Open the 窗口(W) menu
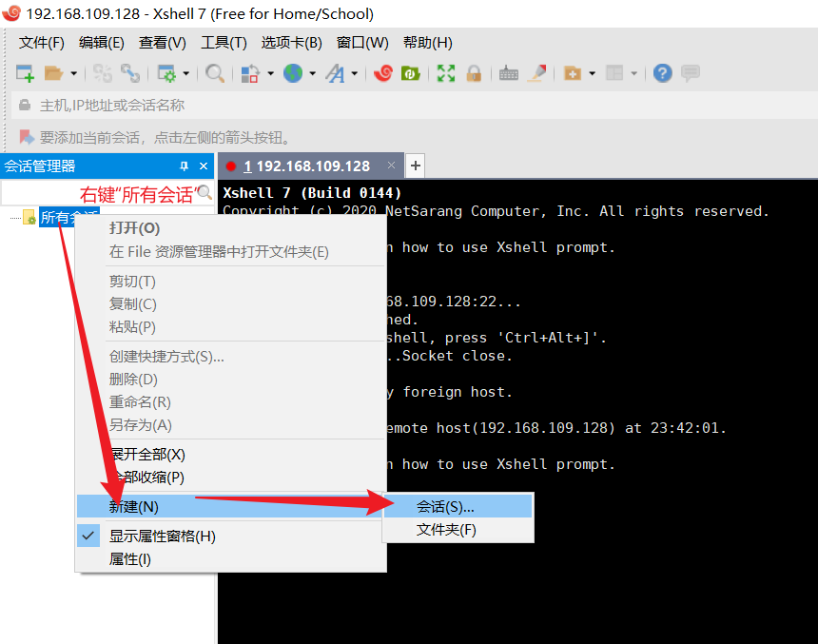The image size is (818, 644). click(362, 42)
